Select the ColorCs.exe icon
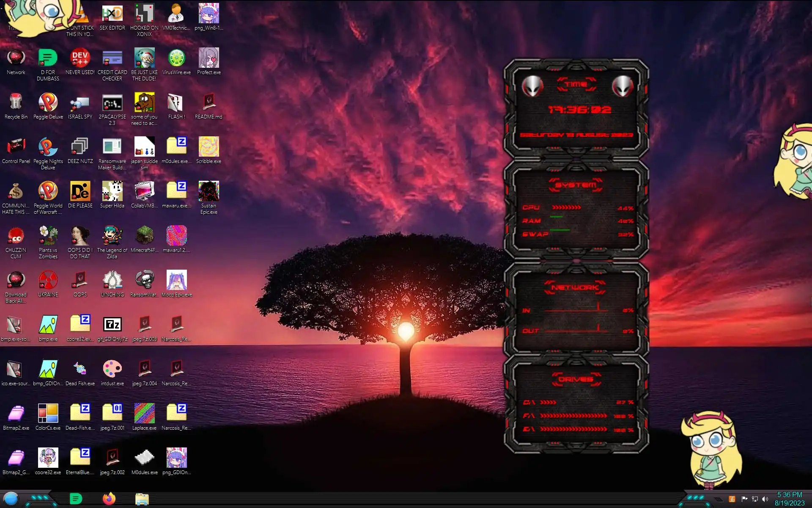 click(x=48, y=414)
